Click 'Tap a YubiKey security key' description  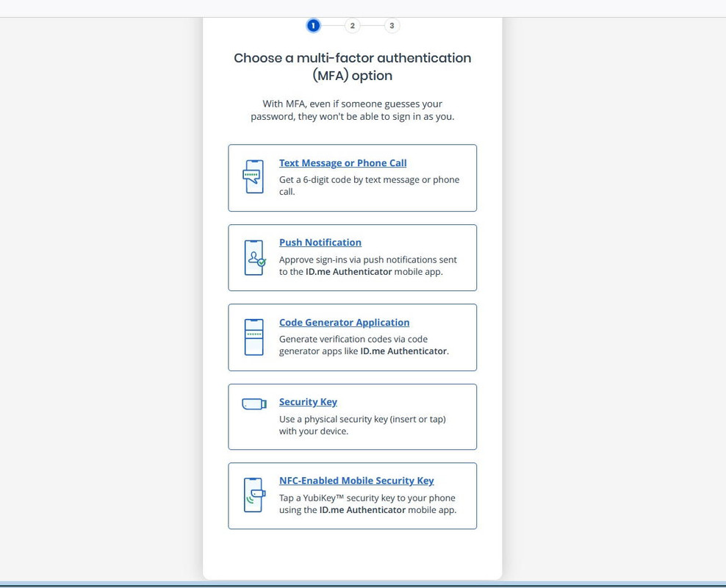click(367, 503)
